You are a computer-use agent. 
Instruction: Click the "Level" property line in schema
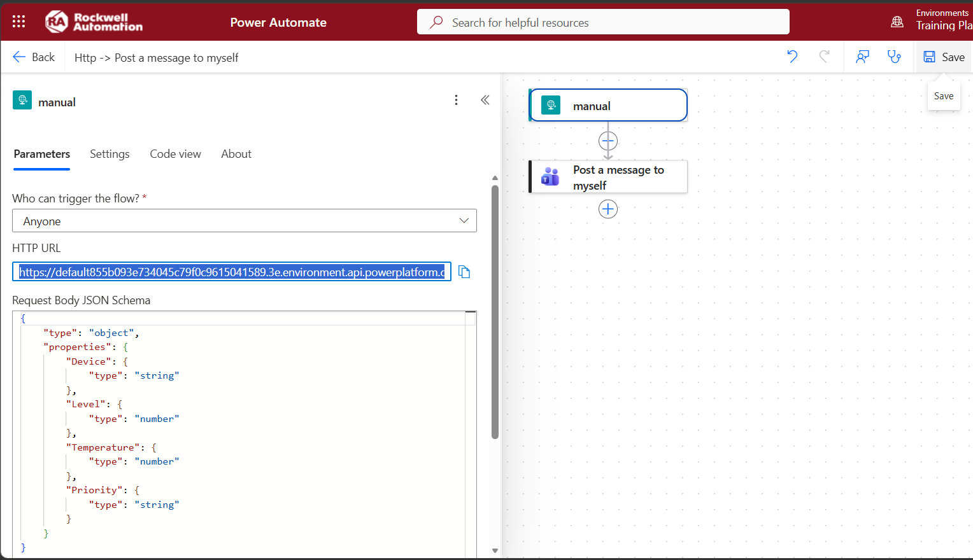(x=94, y=404)
